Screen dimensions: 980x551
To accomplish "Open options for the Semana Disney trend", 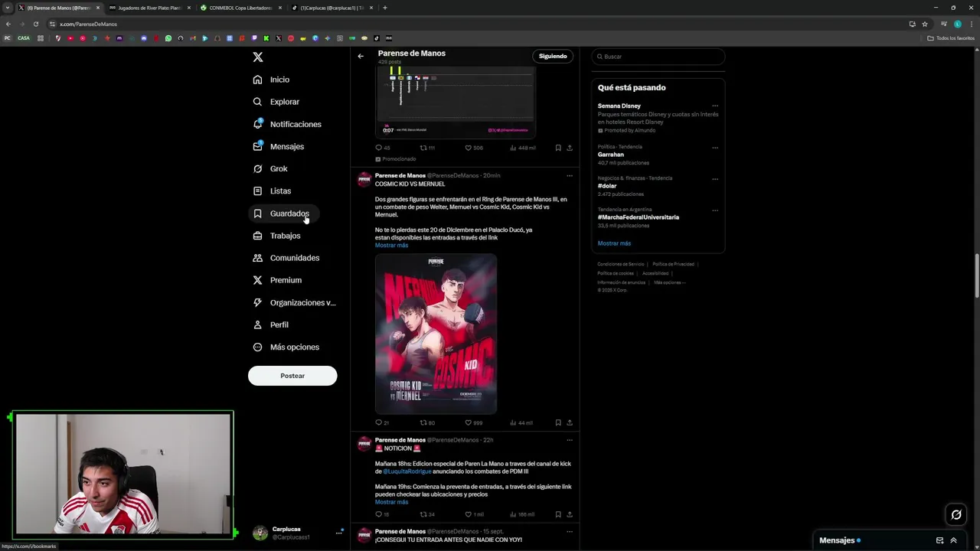I will click(715, 106).
